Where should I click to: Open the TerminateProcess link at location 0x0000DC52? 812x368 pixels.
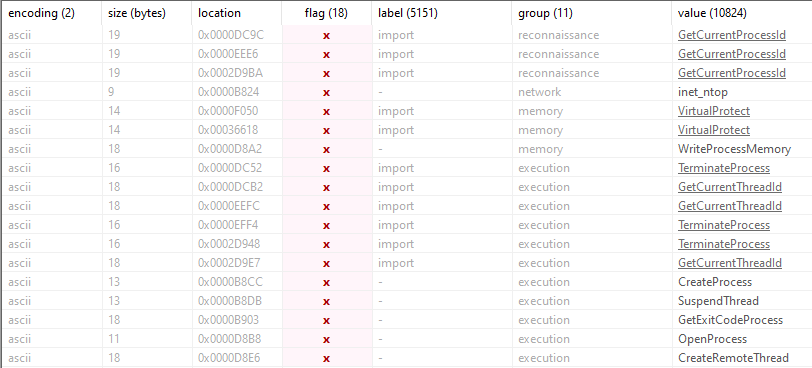[724, 168]
